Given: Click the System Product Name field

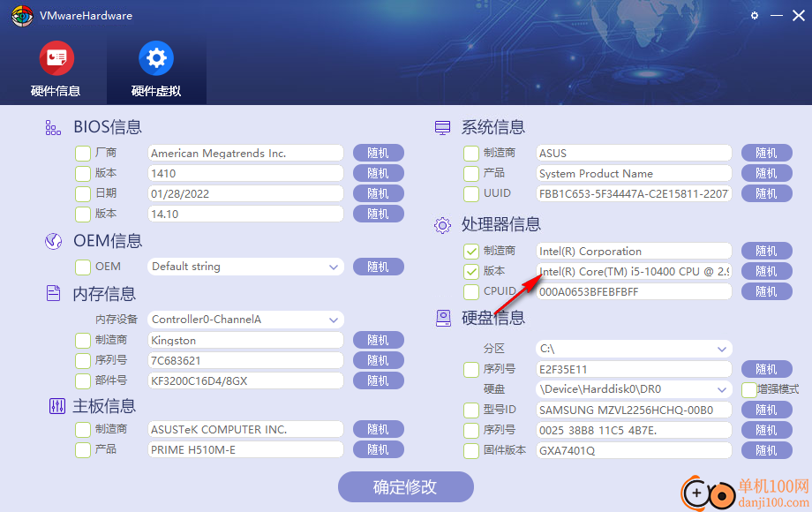Looking at the screenshot, I should 634,173.
